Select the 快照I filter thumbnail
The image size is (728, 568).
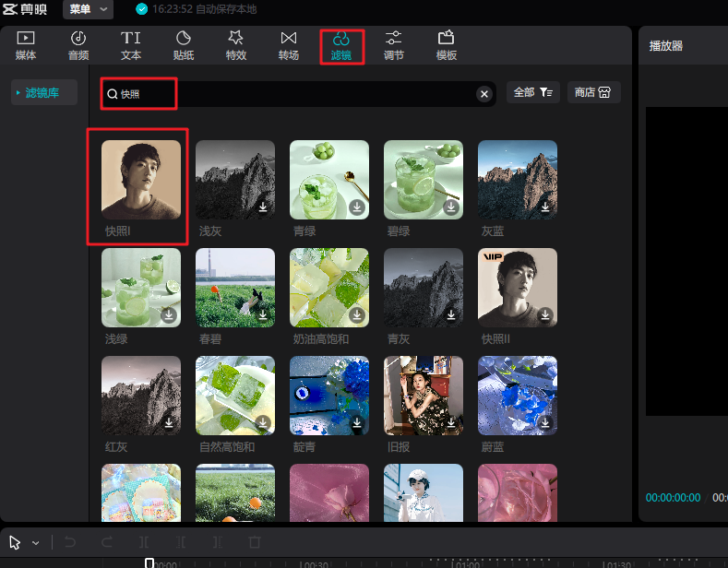[141, 180]
